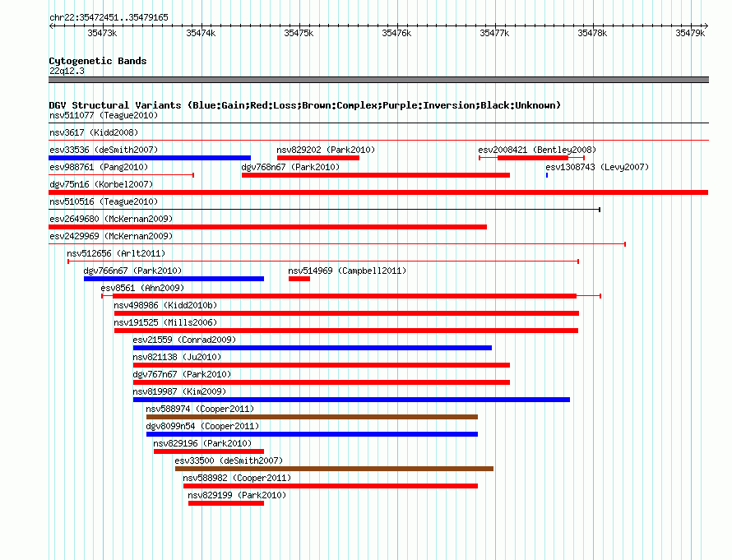732x560 pixels.
Task: Click the nsv510516 (Teague2010) label
Action: 104,201
